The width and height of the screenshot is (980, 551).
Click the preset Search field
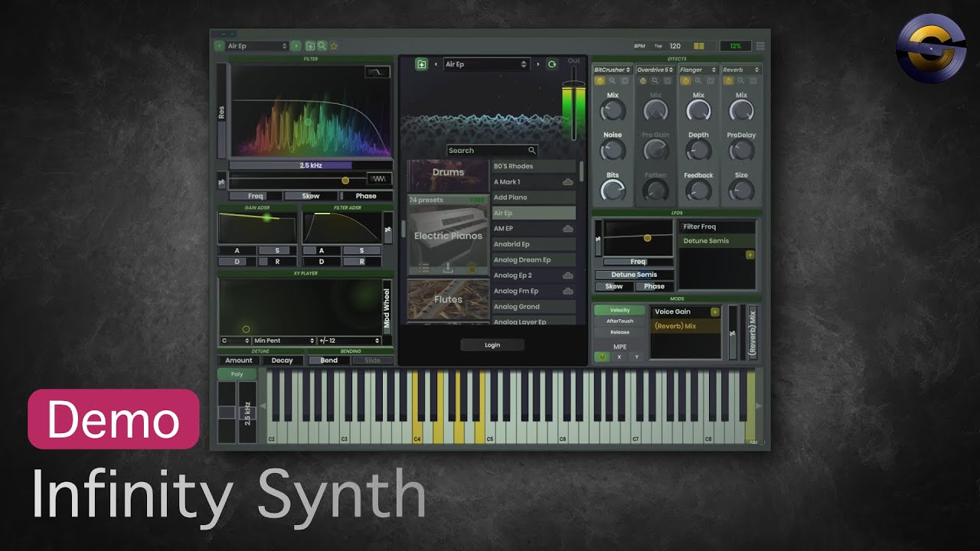point(492,151)
